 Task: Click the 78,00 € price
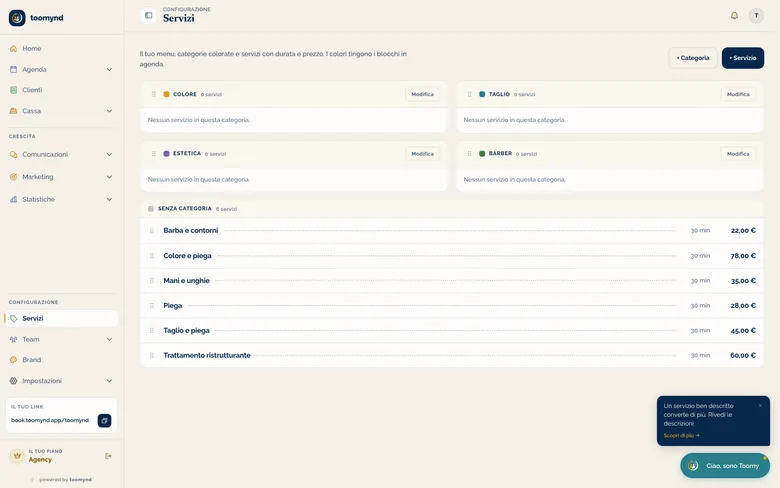pos(743,256)
